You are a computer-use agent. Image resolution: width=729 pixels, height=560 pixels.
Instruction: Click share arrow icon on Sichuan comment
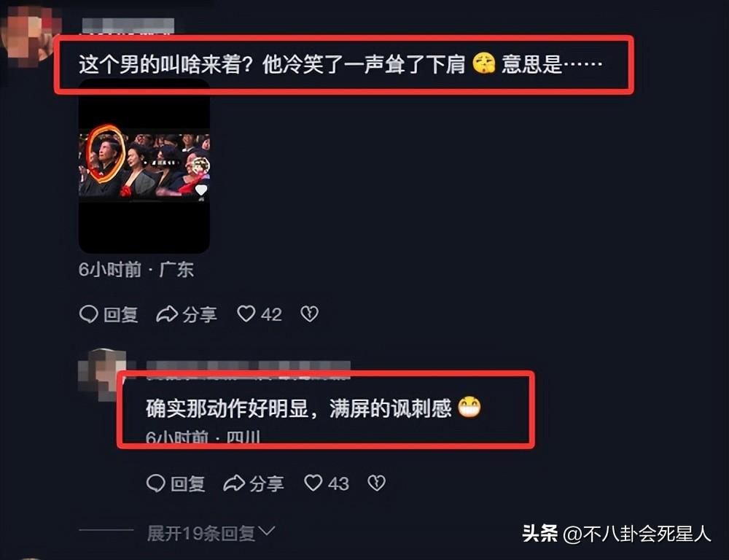234,483
